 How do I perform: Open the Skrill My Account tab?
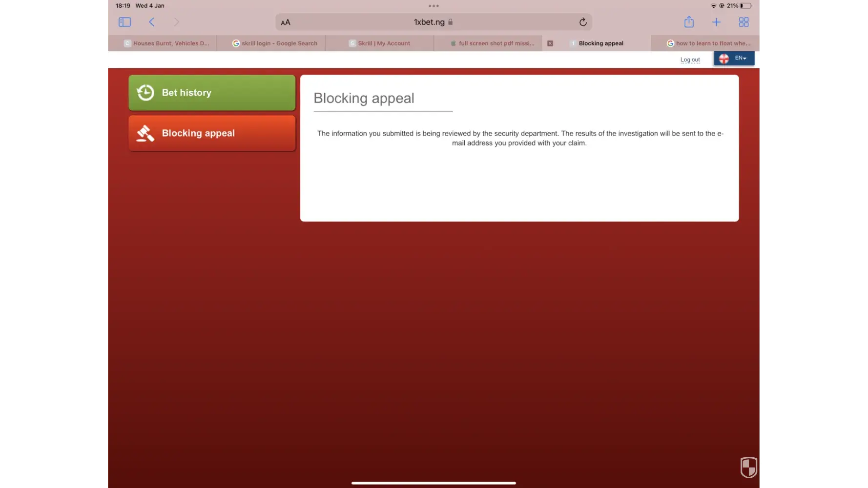380,43
